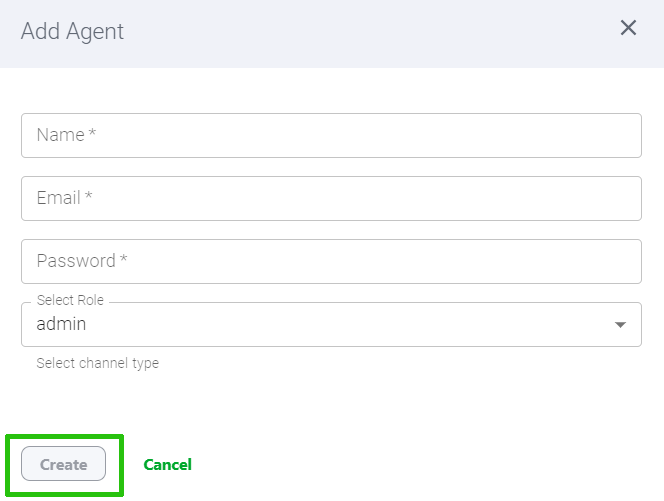
Task: Click the Add Agent dialog title
Action: coord(72,31)
